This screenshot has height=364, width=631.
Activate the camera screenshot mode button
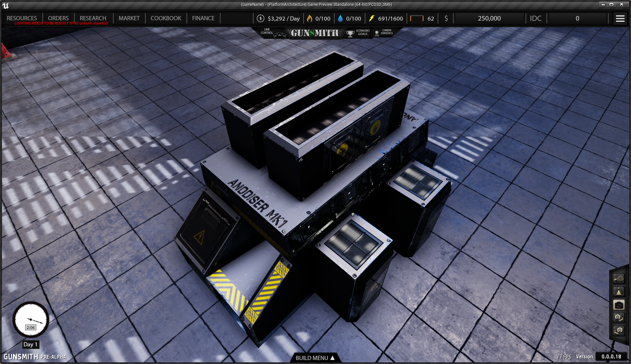(x=619, y=305)
